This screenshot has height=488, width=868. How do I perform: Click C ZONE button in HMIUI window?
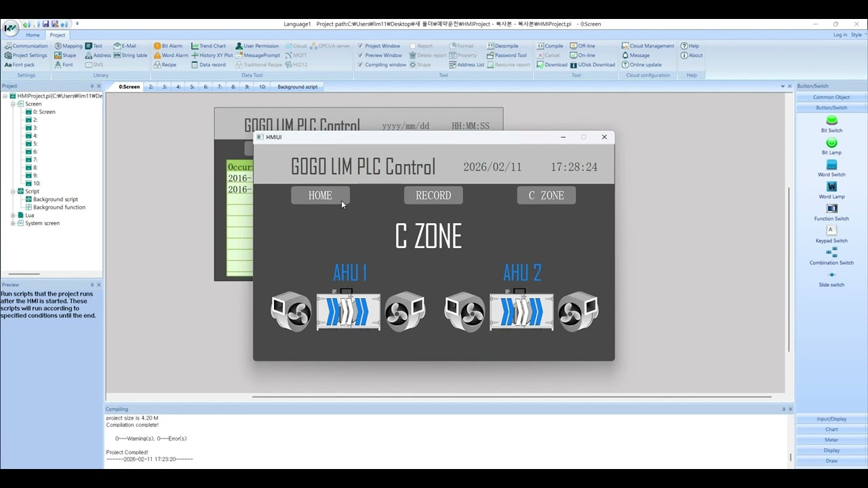pos(547,195)
